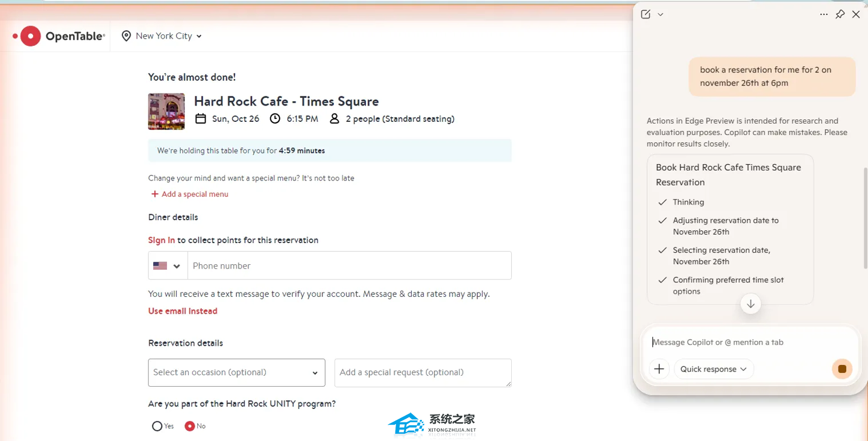
Task: Click the Add a special request field
Action: (x=423, y=373)
